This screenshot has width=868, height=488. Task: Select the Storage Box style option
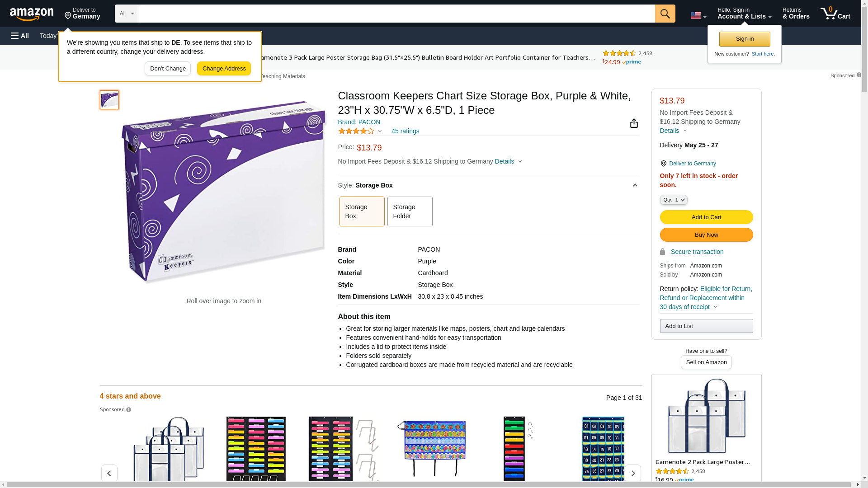pos(362,211)
